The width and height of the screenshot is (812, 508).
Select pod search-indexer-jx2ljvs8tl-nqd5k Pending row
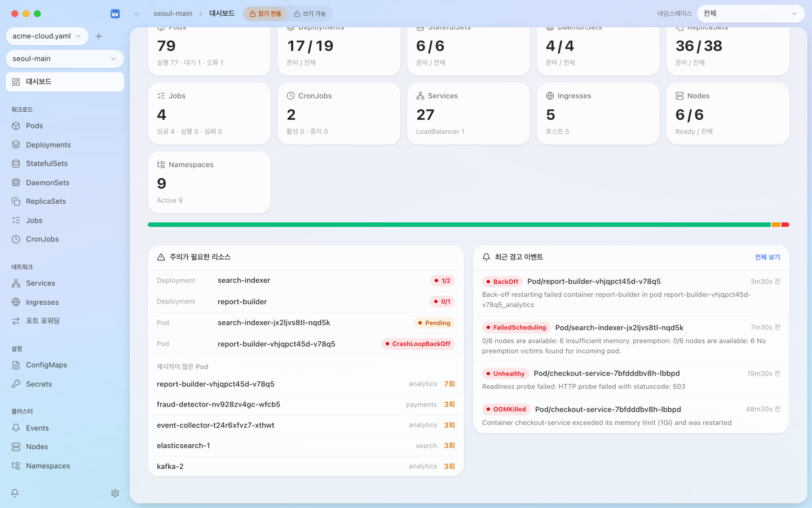click(x=306, y=323)
